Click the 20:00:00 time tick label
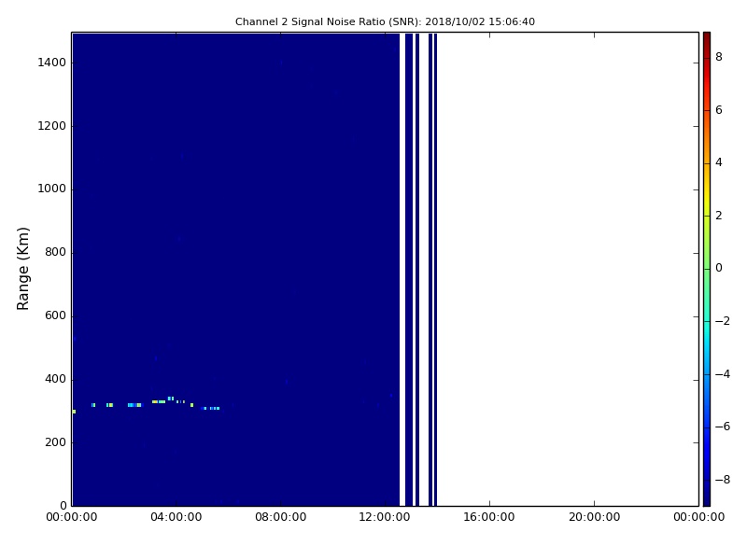 coord(594,517)
